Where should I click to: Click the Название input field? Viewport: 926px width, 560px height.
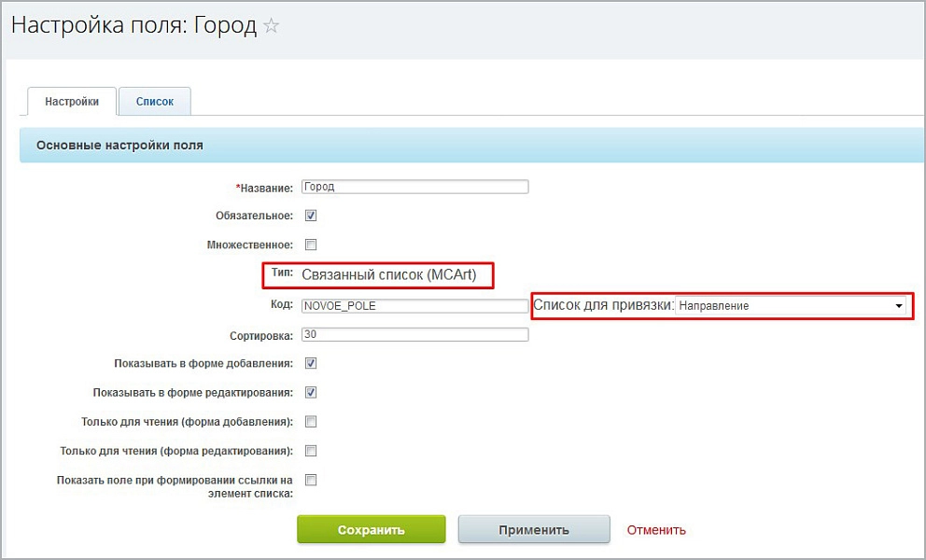click(x=415, y=187)
